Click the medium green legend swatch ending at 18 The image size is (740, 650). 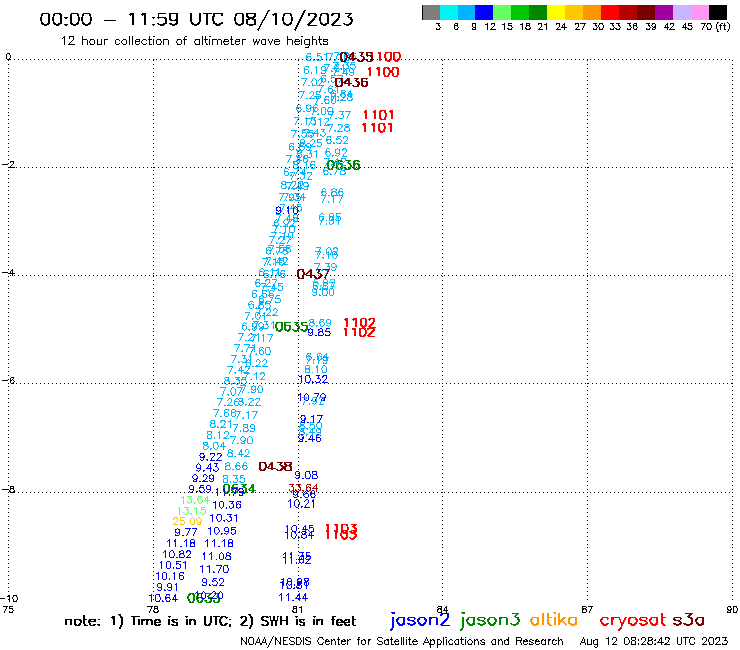(x=520, y=12)
